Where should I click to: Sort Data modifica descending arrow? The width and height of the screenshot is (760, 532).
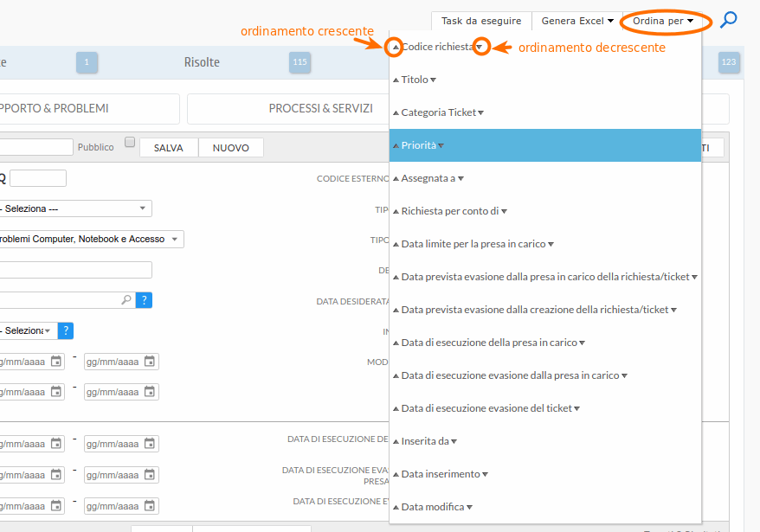(x=469, y=508)
